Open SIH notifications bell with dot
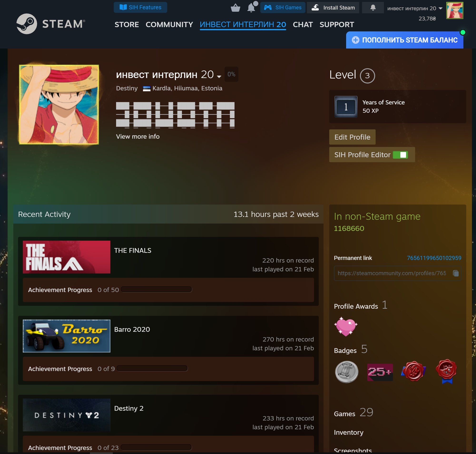This screenshot has width=476, height=454. tap(252, 7)
